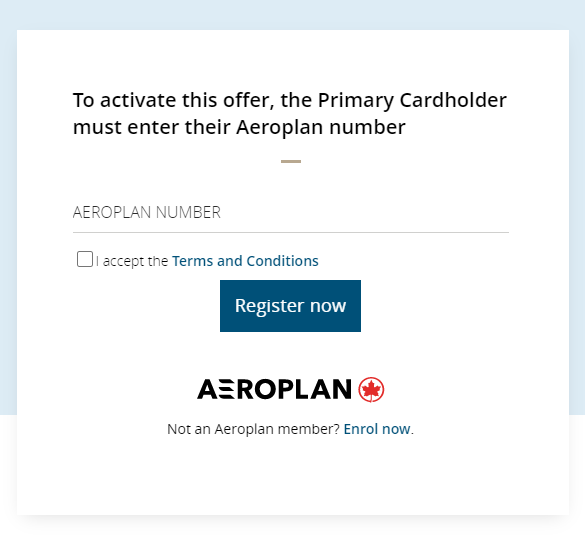Select the AEROPLAN NUMBER placeholder text
Screen dimensions: 585x552
coord(147,212)
